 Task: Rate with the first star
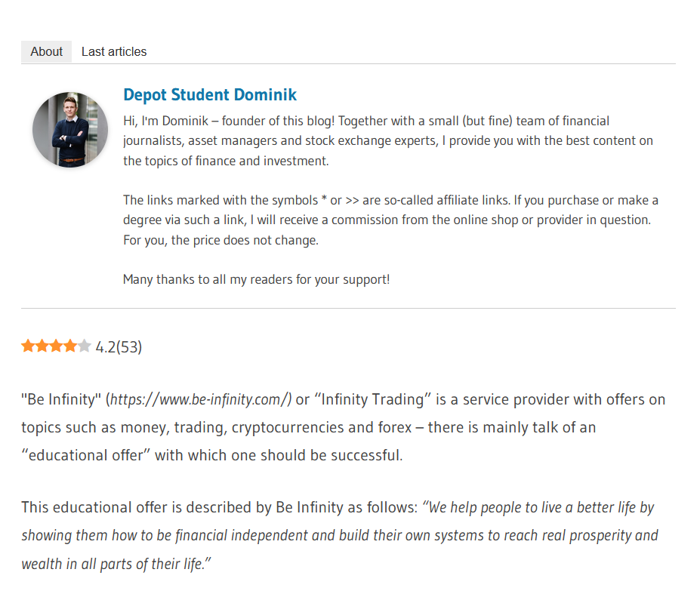[x=28, y=346]
